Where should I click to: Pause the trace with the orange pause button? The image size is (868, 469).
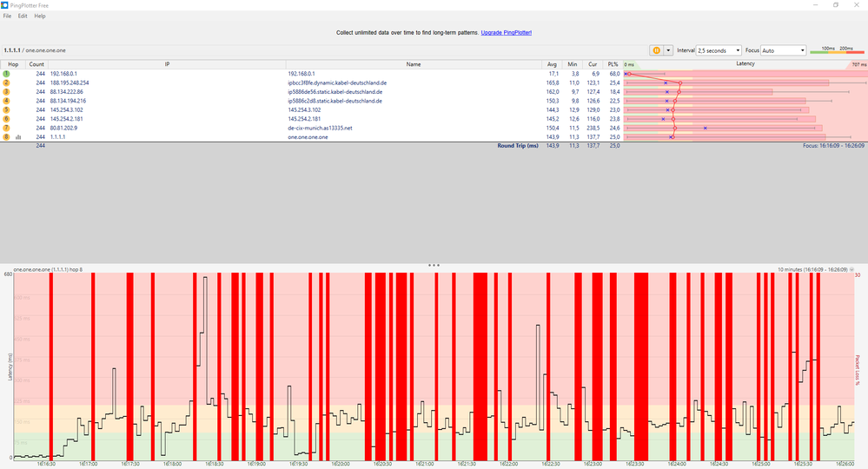click(656, 50)
